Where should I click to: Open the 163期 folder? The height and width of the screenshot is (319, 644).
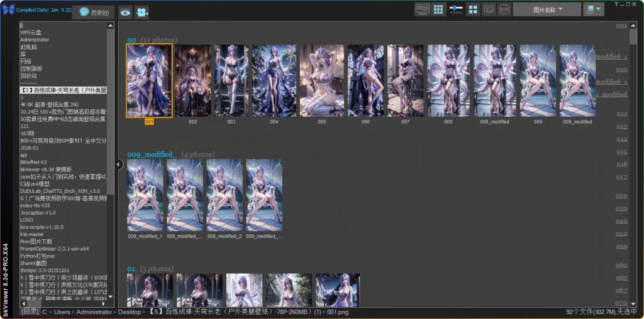point(27,133)
